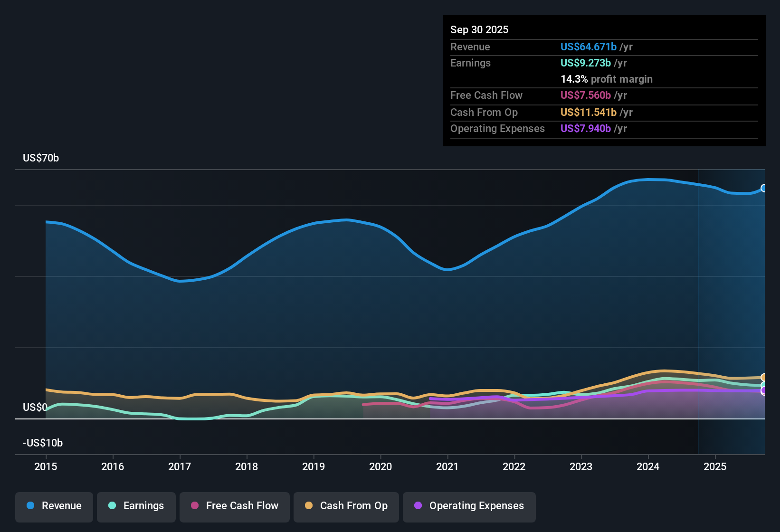
Task: Click the highlighted 2025 forecast region of chart
Action: tap(732, 309)
